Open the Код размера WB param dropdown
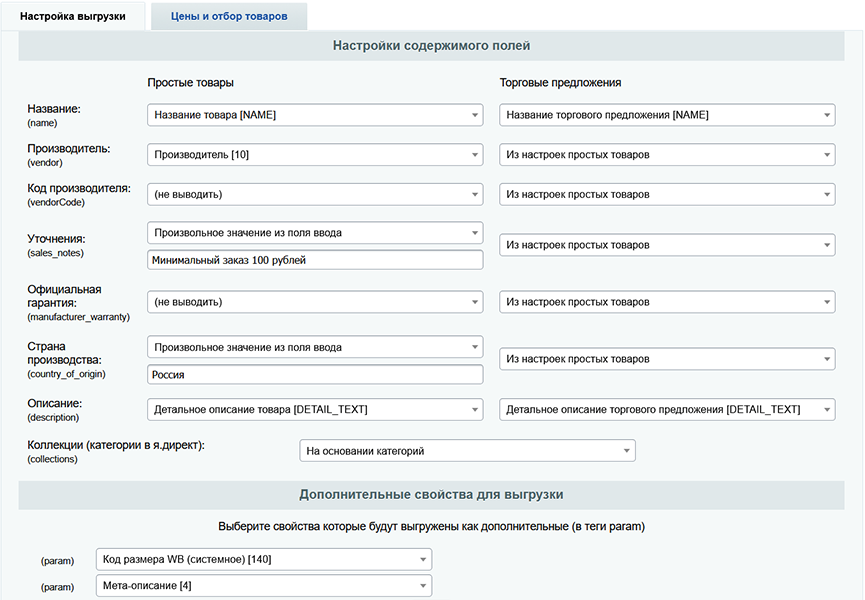This screenshot has height=600, width=865. [264, 559]
